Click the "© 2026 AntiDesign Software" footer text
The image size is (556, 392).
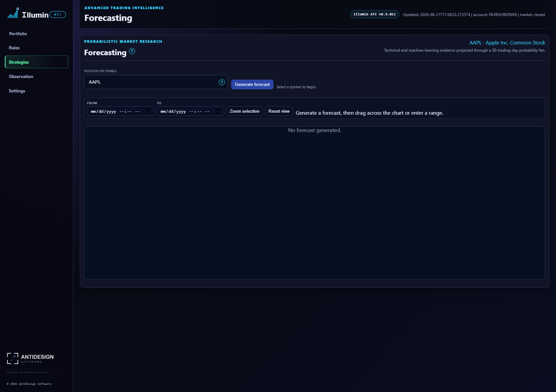(x=29, y=384)
